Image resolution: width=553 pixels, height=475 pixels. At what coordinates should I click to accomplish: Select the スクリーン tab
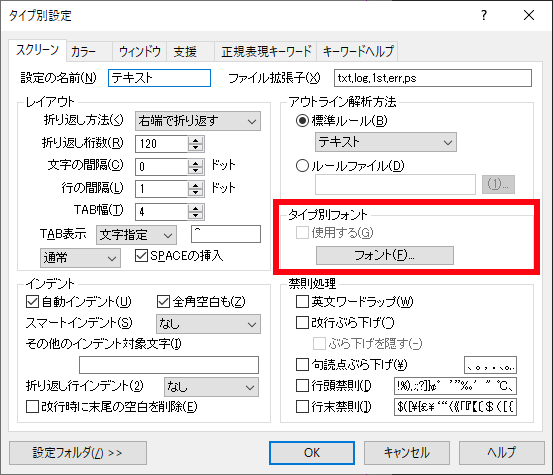click(x=37, y=50)
